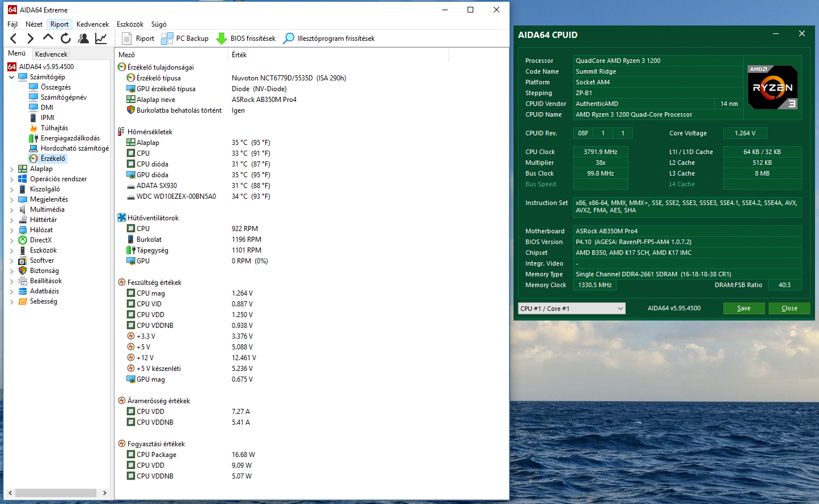Image resolution: width=819 pixels, height=504 pixels.
Task: Open the Fájl menu
Action: pos(12,24)
